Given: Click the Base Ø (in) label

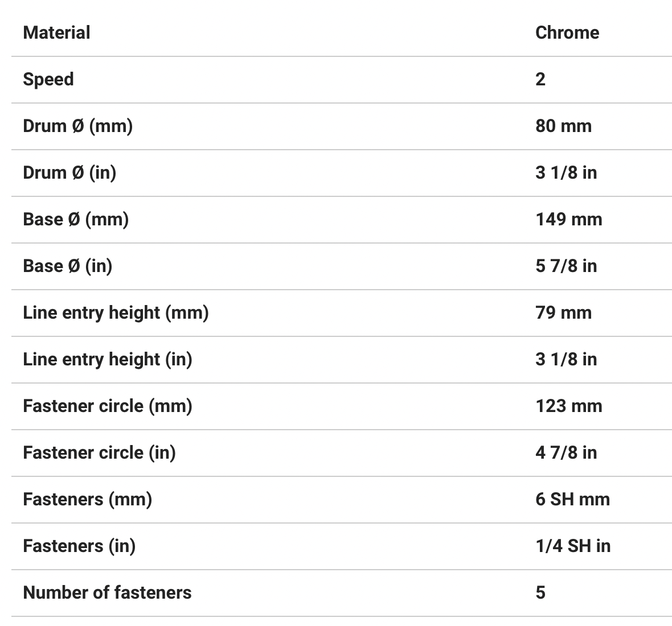Looking at the screenshot, I should pos(67,266).
